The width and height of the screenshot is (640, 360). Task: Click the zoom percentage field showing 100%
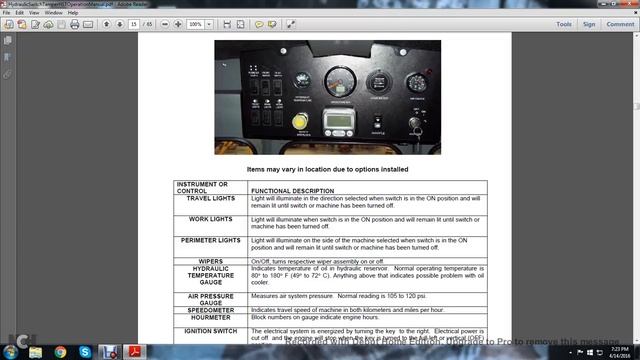tap(196, 24)
